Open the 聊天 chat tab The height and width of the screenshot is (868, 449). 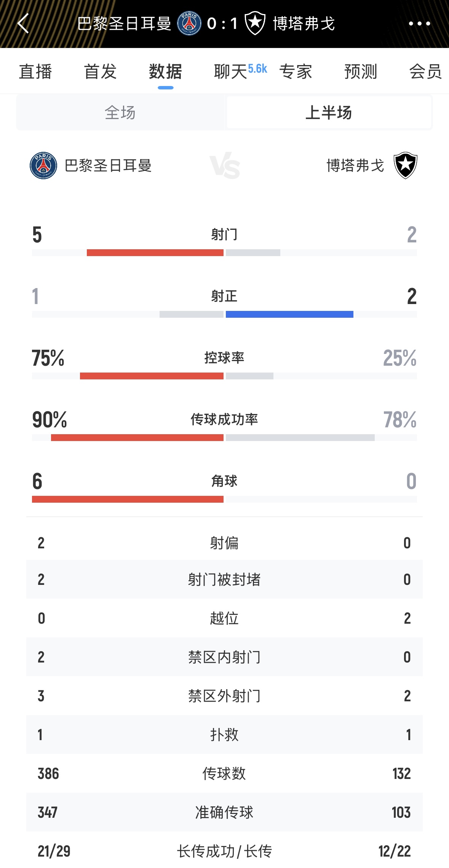231,72
